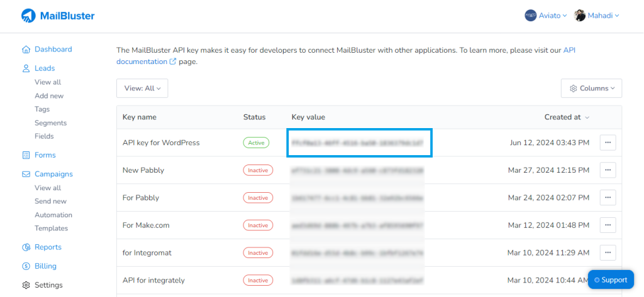
Task: Click the Inactive badge for for Integromat
Action: click(258, 252)
